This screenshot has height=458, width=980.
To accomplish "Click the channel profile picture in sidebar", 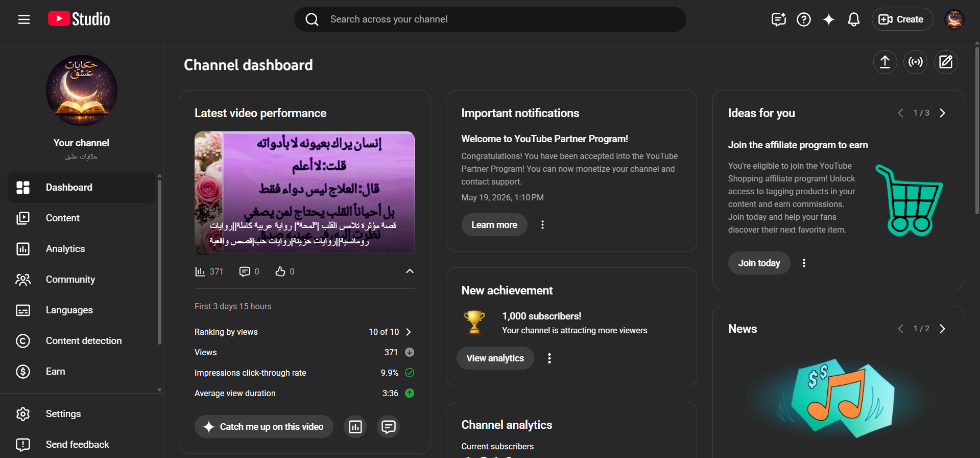I will (82, 90).
